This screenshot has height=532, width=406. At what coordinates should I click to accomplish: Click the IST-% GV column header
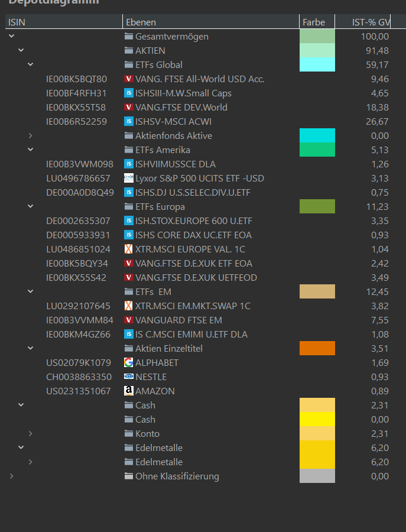363,22
